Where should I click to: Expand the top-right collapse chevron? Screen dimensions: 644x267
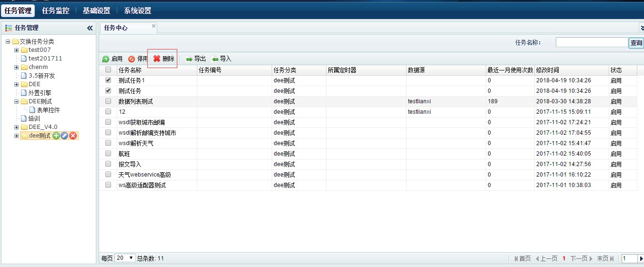(x=642, y=28)
